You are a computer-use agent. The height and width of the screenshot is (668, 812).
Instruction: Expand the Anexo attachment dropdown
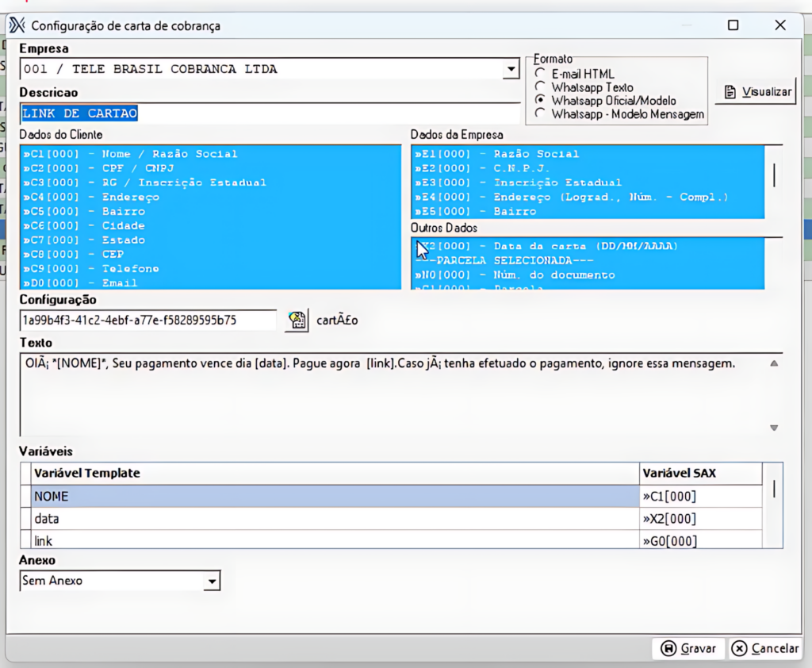(212, 581)
